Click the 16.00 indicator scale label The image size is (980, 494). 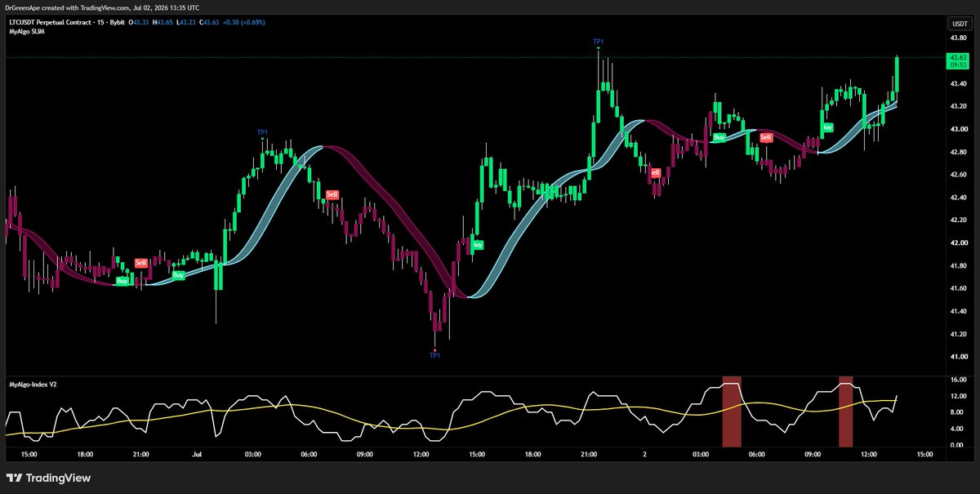pyautogui.click(x=958, y=381)
